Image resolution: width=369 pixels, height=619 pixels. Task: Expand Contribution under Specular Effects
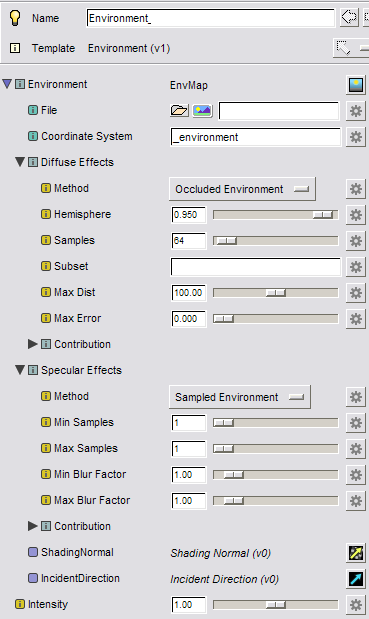(32, 526)
